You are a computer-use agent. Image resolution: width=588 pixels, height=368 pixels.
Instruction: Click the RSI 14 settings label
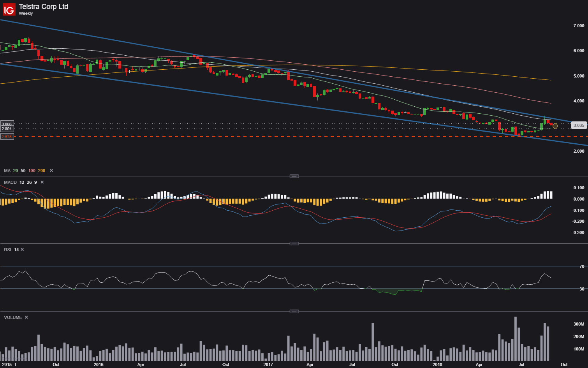11,250
